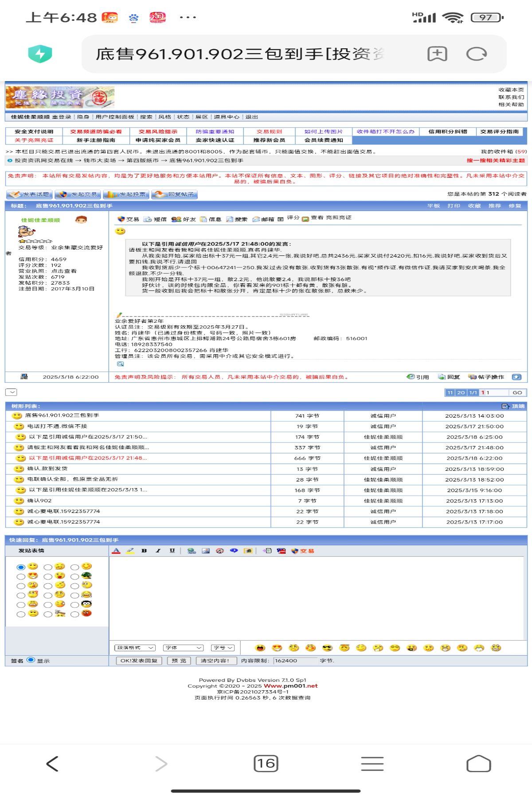Submit reply with OK!发表回复 button
532x798 pixels.
139,661
